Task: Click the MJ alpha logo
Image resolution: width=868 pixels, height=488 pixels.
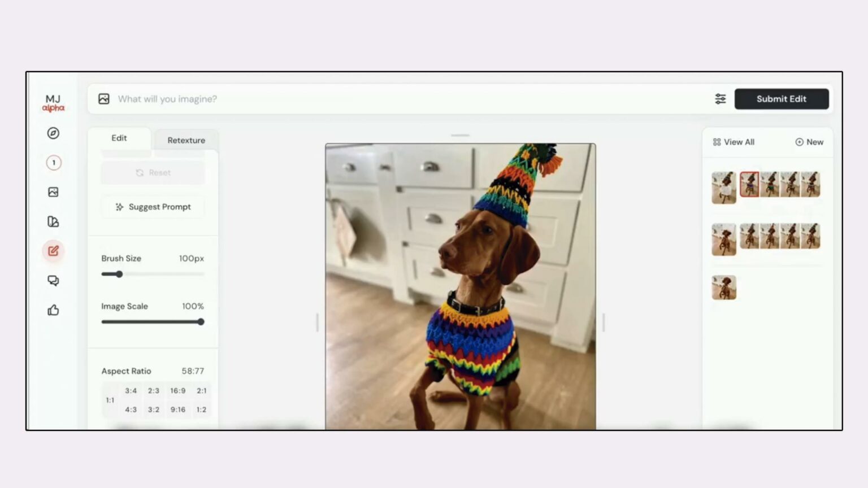Action: coord(53,103)
